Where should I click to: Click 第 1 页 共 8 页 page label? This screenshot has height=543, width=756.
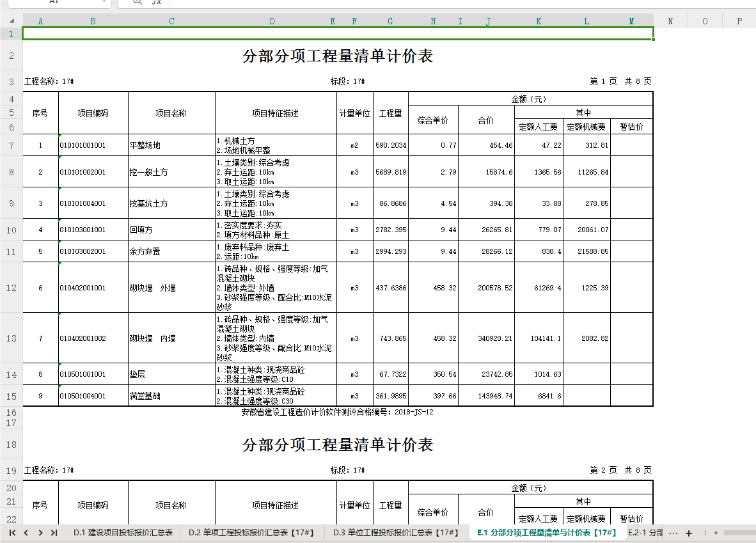coord(620,81)
